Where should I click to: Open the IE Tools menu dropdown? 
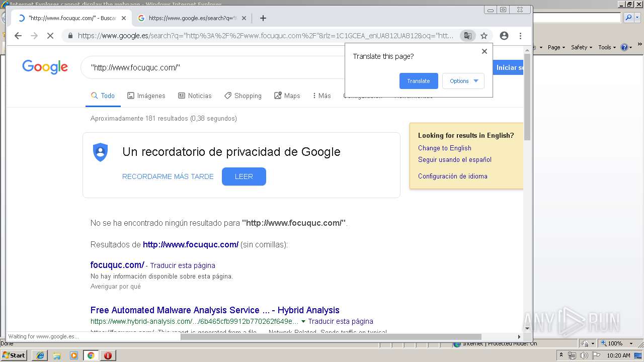[x=607, y=47]
